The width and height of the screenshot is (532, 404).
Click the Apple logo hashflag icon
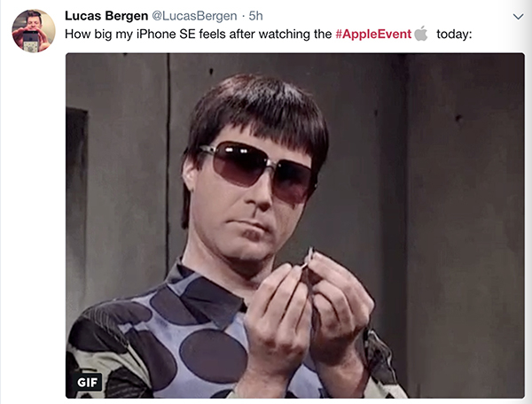point(421,33)
